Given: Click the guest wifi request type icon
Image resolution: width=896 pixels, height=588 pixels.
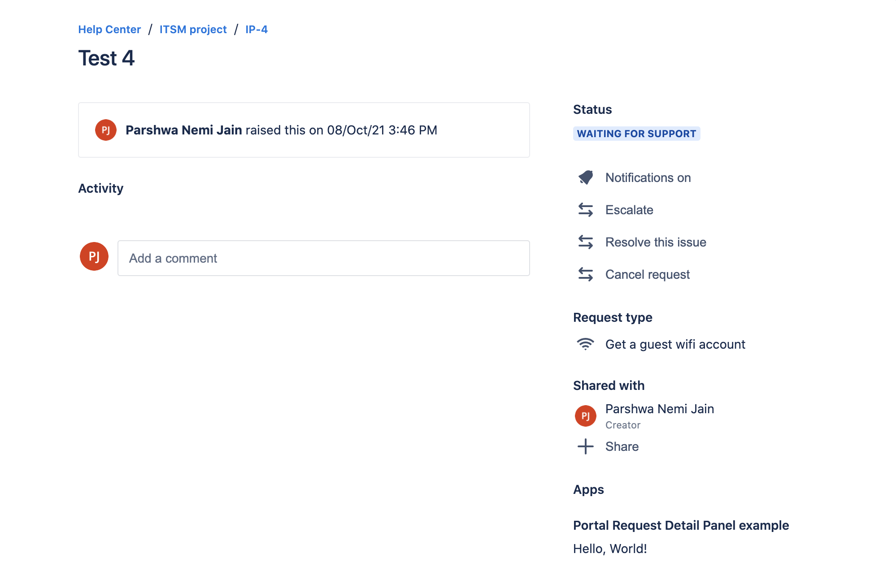Looking at the screenshot, I should pos(585,344).
